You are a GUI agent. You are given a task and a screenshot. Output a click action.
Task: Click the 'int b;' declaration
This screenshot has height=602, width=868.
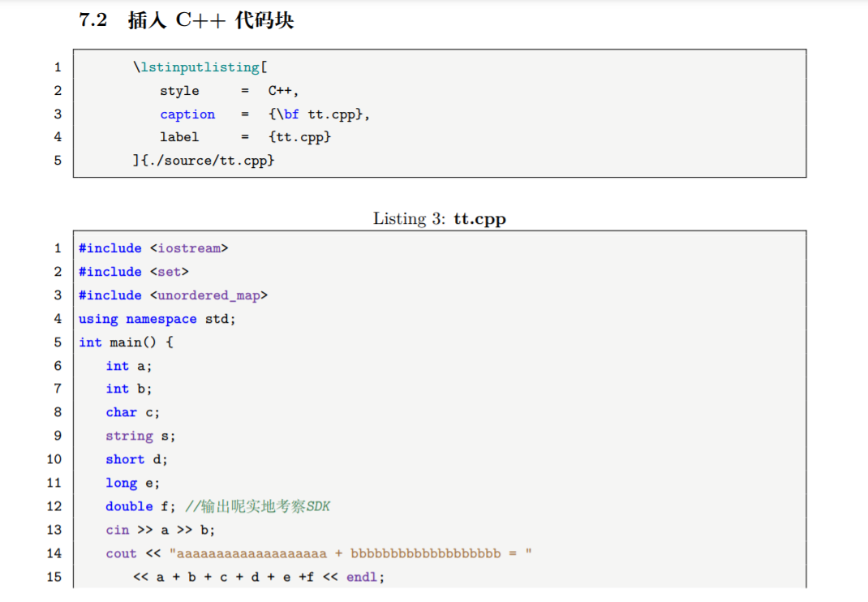coord(128,389)
